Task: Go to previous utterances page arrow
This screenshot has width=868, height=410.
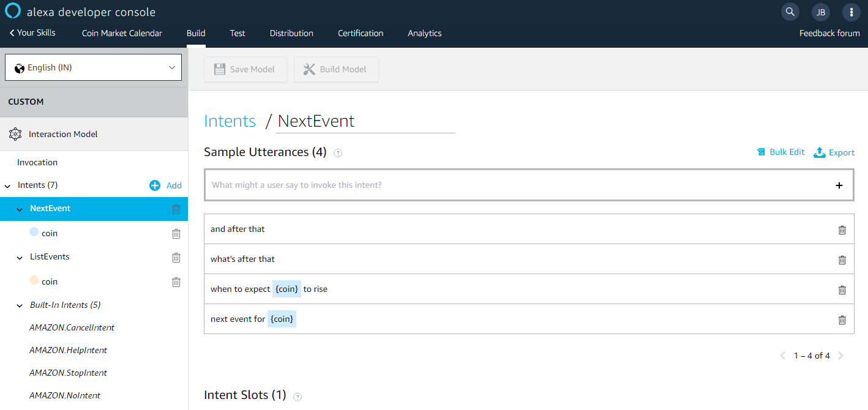Action: (x=782, y=356)
